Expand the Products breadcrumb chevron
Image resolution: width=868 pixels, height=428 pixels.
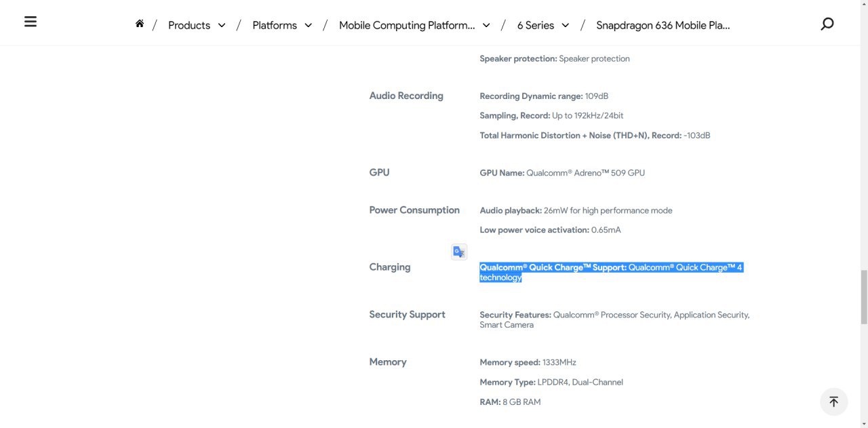(222, 26)
